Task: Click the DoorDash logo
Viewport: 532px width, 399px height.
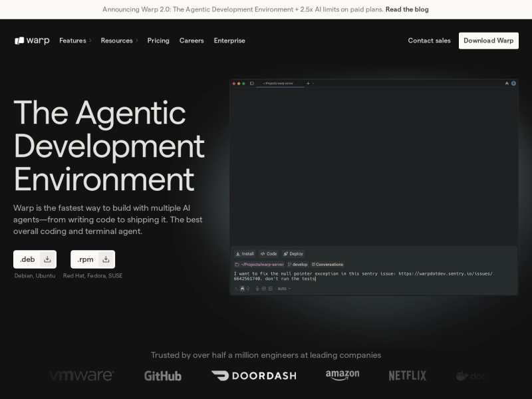Action: 254,376
